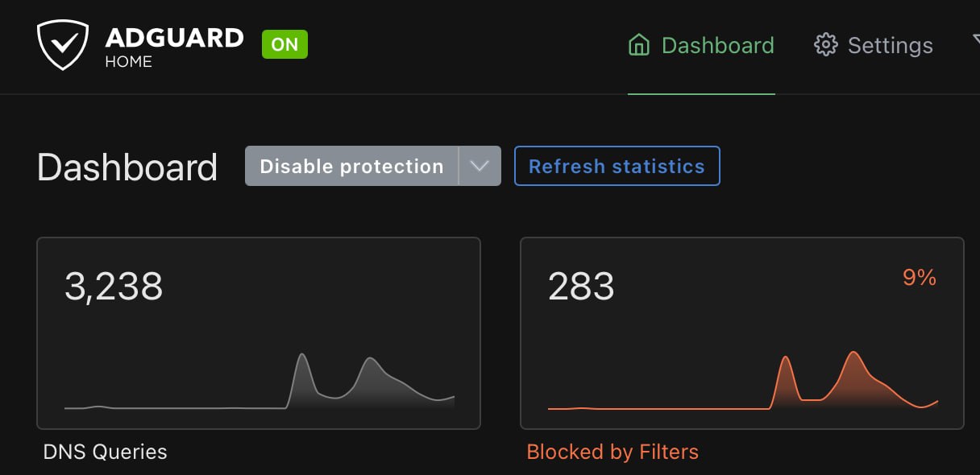Open the partially visible Filters menu arrow

coord(974,45)
